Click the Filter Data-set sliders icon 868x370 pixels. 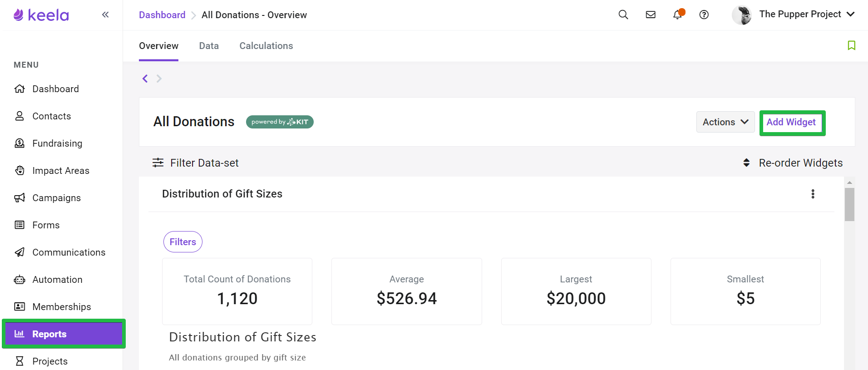tap(158, 163)
